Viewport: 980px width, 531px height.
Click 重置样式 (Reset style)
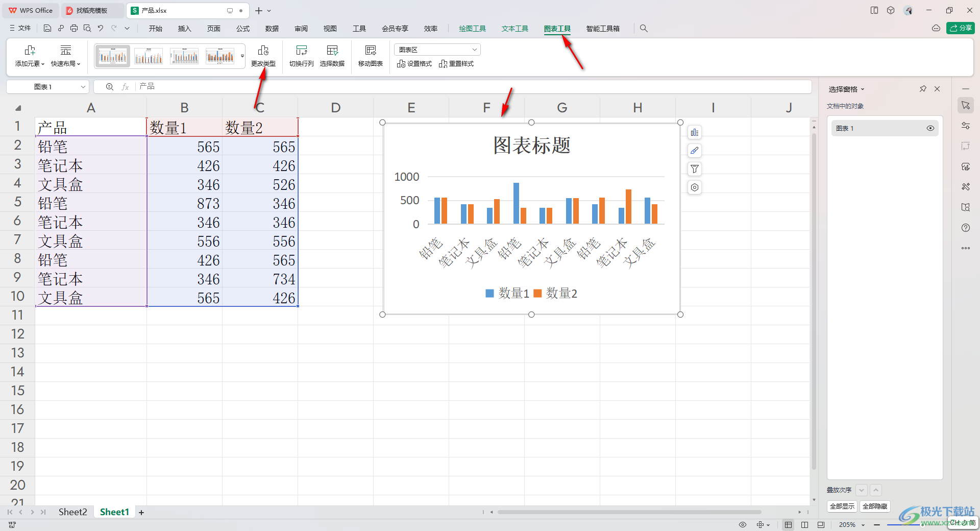coord(456,64)
